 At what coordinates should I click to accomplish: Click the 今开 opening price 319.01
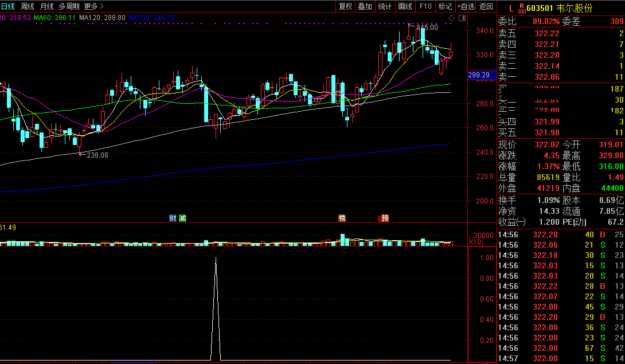point(611,144)
